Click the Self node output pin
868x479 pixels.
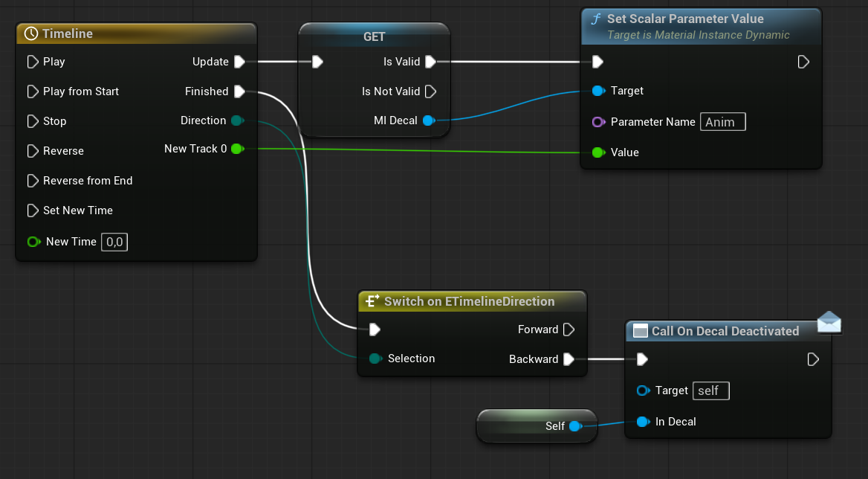(574, 426)
